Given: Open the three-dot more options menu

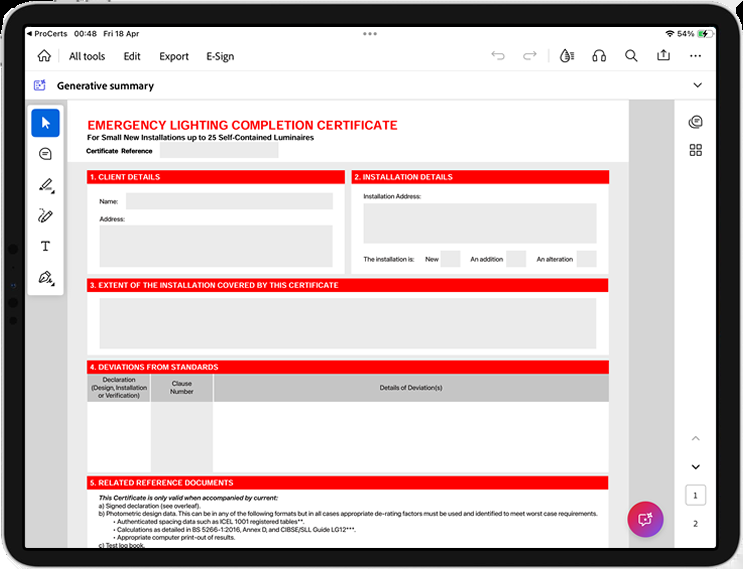Looking at the screenshot, I should [x=696, y=56].
